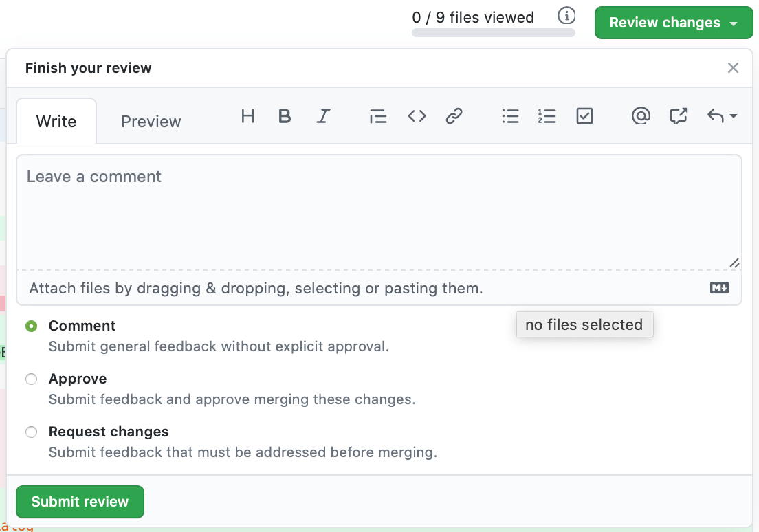Image resolution: width=759 pixels, height=532 pixels.
Task: Toggle bold text formatting
Action: [285, 116]
